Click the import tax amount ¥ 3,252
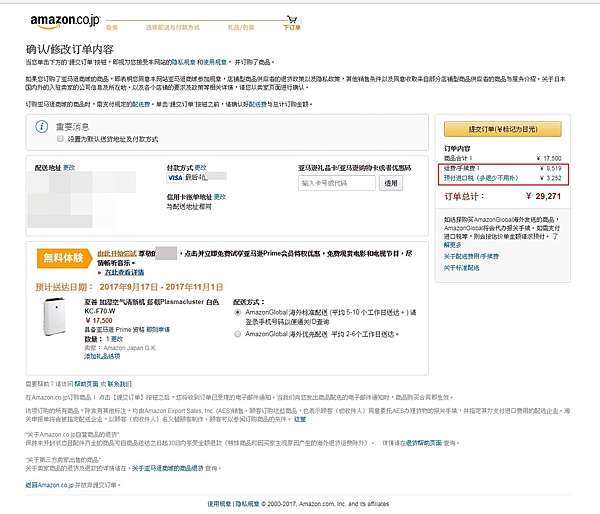The height and width of the screenshot is (514, 600). (551, 178)
